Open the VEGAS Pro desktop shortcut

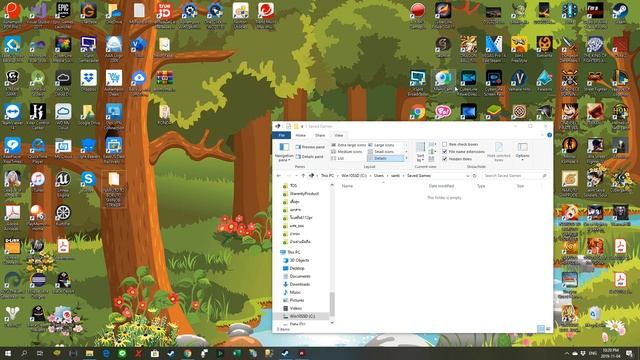pyautogui.click(x=493, y=48)
